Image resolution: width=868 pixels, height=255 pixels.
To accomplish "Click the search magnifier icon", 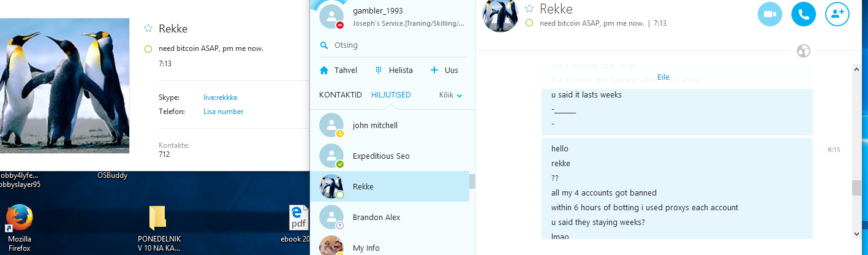I will pos(324,45).
